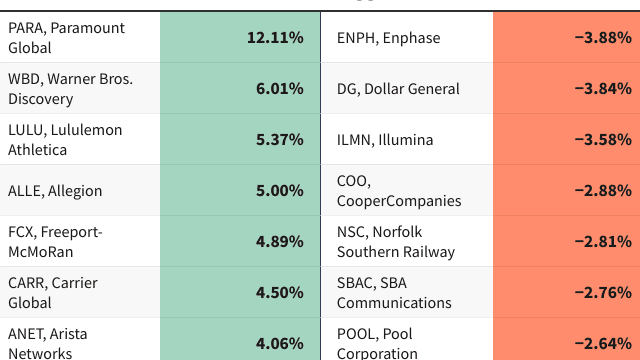Click the −2.64% loss value
The image size is (640, 360).
pos(603,344)
